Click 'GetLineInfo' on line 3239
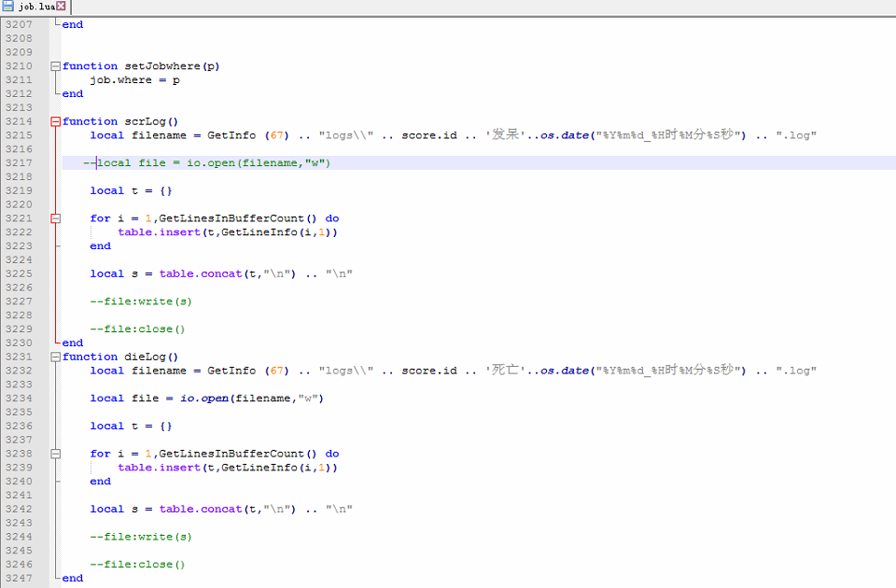Viewport: 896px width, 588px height. coord(259,468)
